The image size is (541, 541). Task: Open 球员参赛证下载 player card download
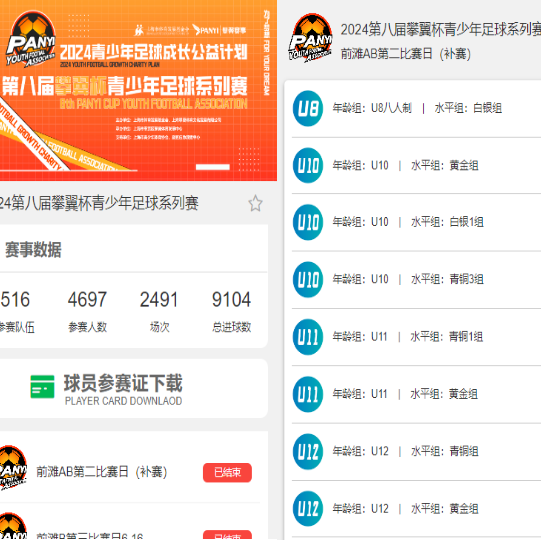123,389
